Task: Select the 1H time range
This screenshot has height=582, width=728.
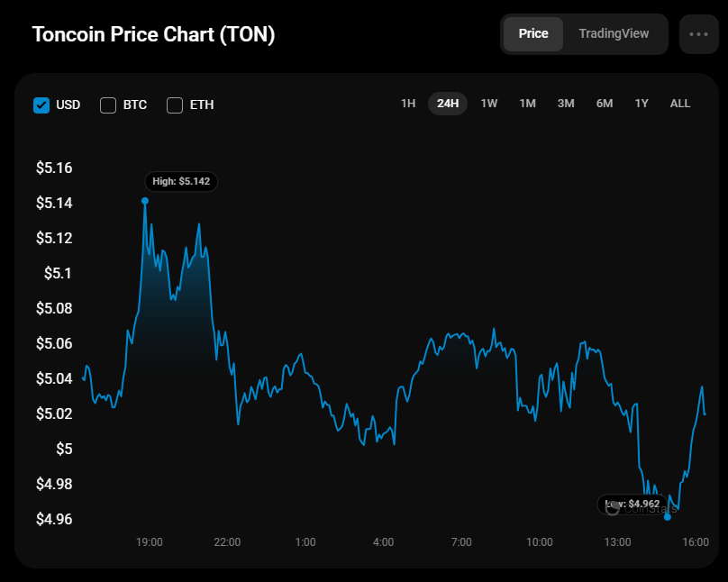Action: [408, 104]
